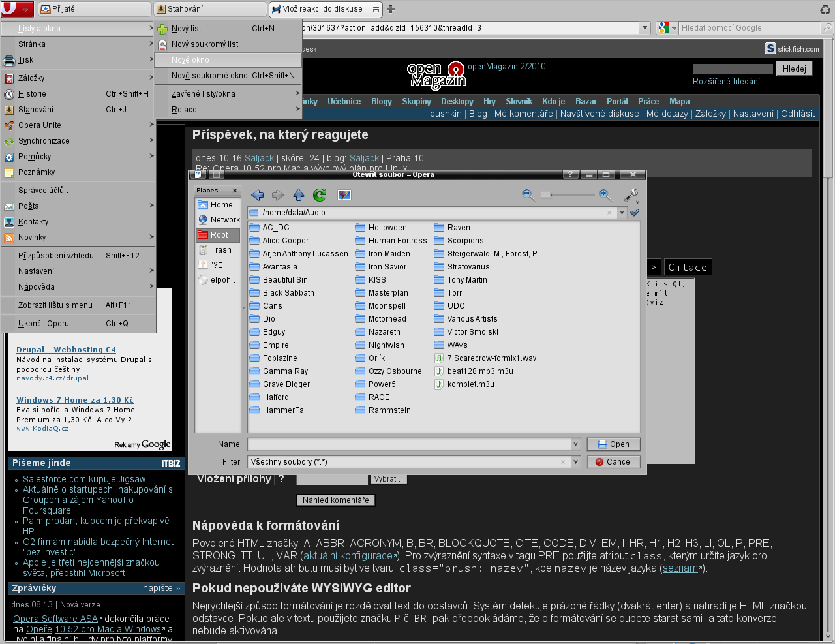This screenshot has width=835, height=644.
Task: Toggle the file preview icon
Action: (344, 195)
